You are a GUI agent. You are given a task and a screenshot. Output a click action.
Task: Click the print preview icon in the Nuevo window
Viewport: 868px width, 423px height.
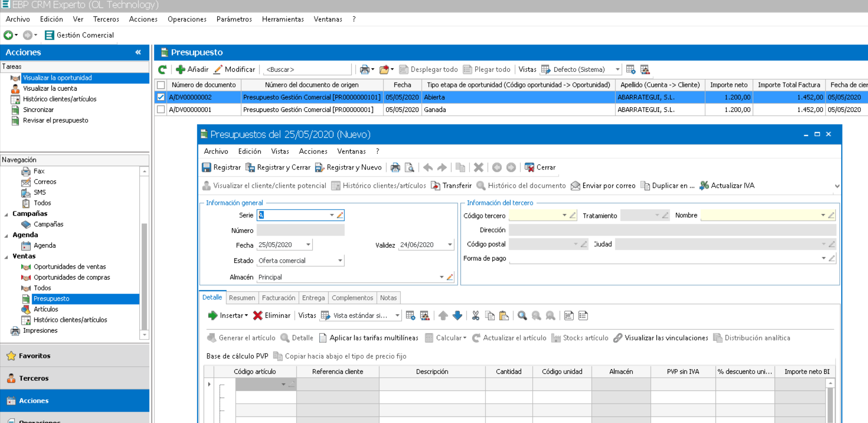click(409, 167)
